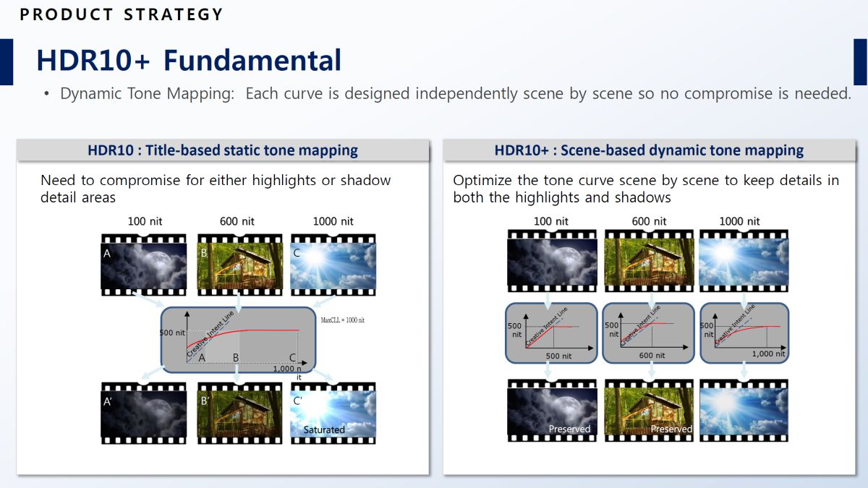Click the "HDR10 : Title-based static tone mapping" header

222,150
